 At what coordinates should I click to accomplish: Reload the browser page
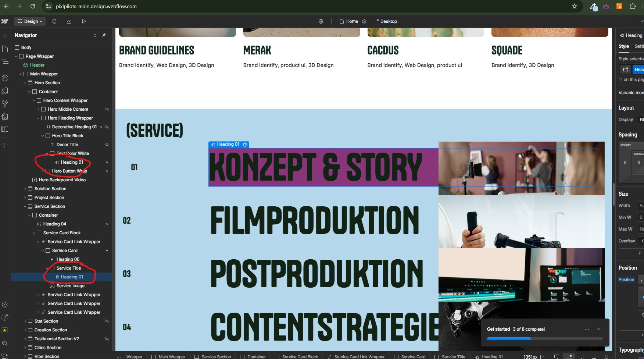click(x=33, y=6)
